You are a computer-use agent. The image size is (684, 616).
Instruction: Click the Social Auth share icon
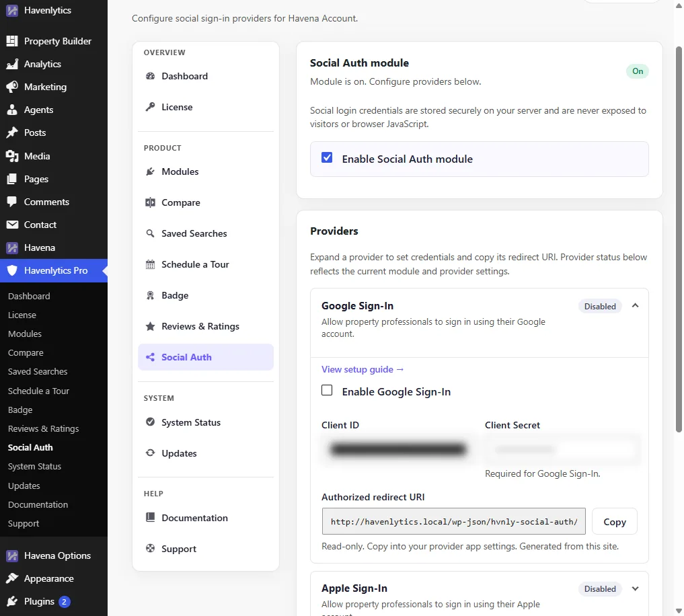click(x=150, y=357)
